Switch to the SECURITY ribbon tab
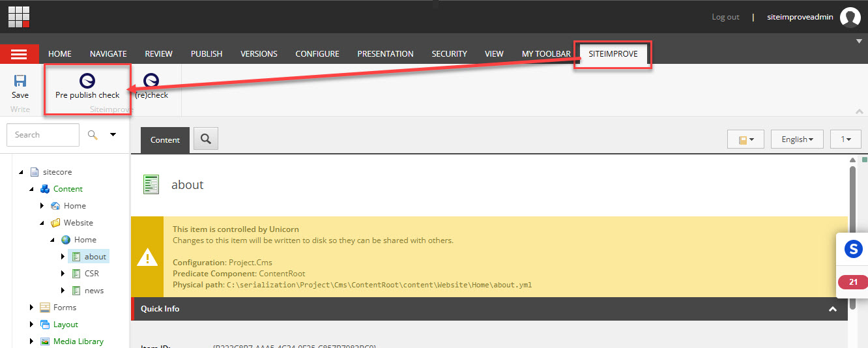 point(450,54)
